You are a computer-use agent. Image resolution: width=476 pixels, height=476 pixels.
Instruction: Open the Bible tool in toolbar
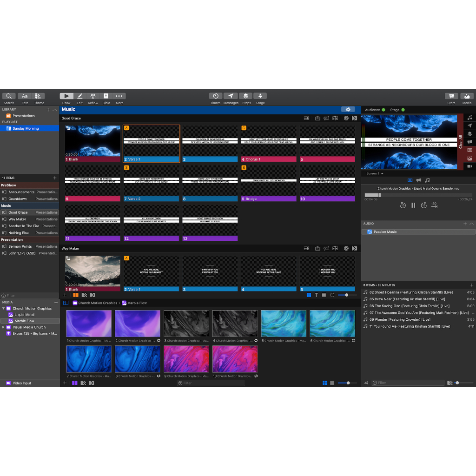tap(106, 96)
